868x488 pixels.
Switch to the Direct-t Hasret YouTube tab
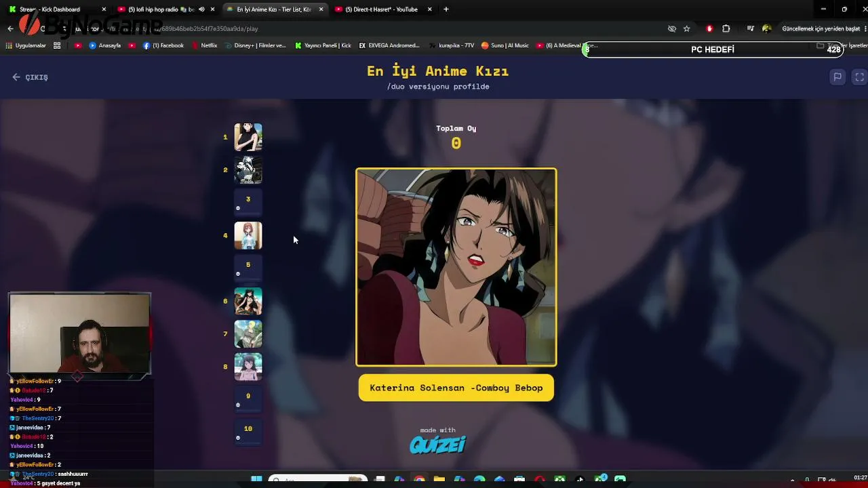382,9
